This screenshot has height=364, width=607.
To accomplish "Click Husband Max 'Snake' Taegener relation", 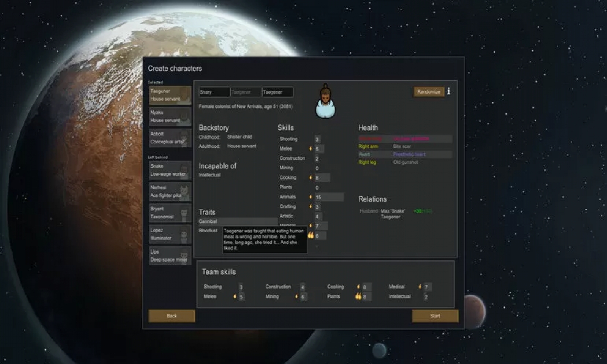I will point(396,214).
